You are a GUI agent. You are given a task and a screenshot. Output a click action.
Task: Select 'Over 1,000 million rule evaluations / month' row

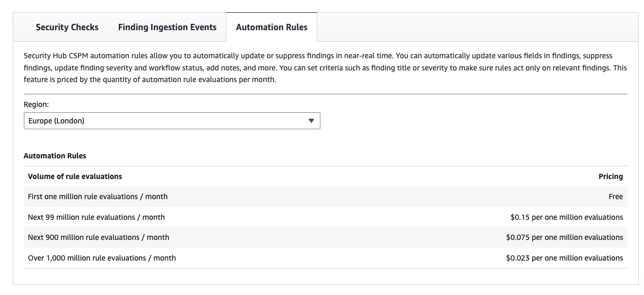pos(325,258)
